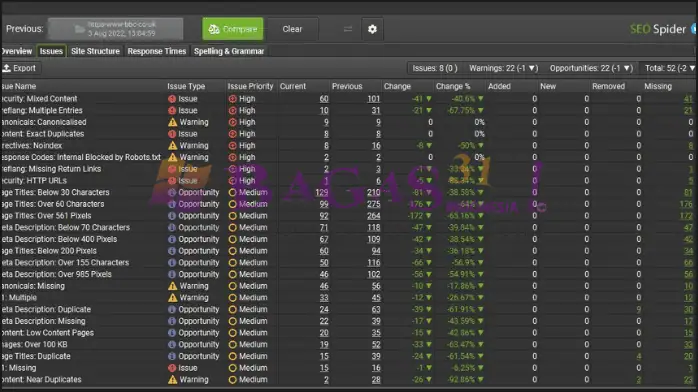Click warning triangle for Canonicals: Canonicalised
This screenshot has width=698, height=392.
pyautogui.click(x=172, y=122)
